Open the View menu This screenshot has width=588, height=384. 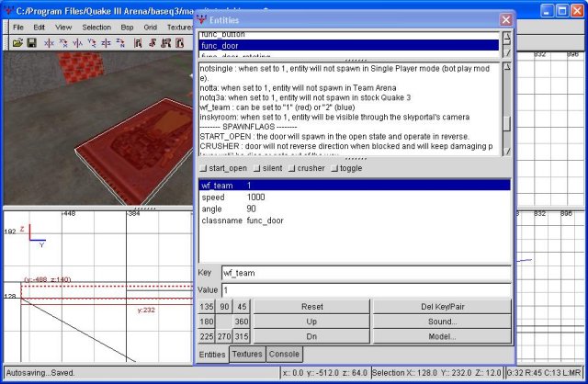point(63,28)
